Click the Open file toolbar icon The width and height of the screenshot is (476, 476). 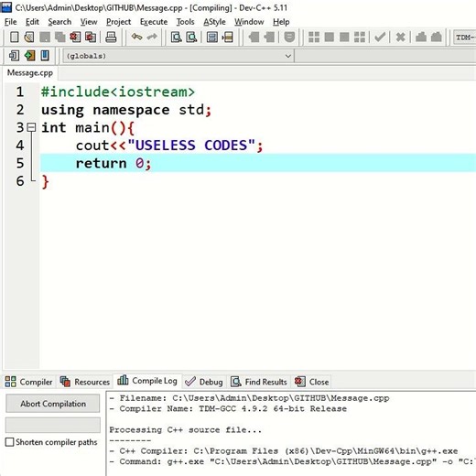click(29, 38)
